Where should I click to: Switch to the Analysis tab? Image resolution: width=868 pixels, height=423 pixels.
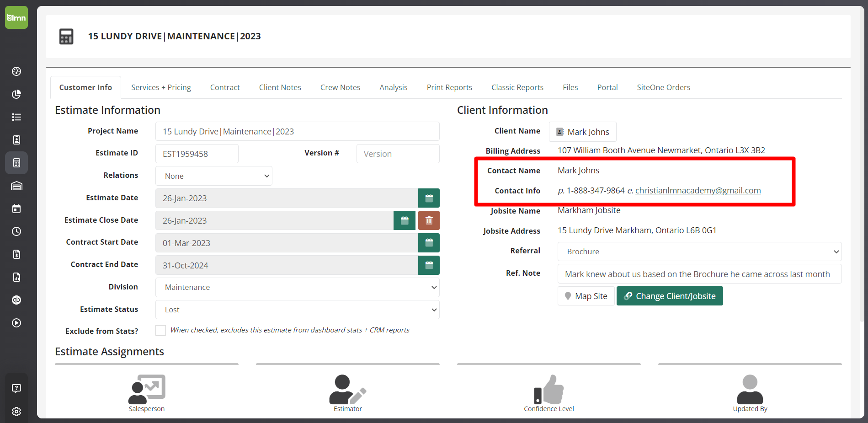click(x=394, y=87)
